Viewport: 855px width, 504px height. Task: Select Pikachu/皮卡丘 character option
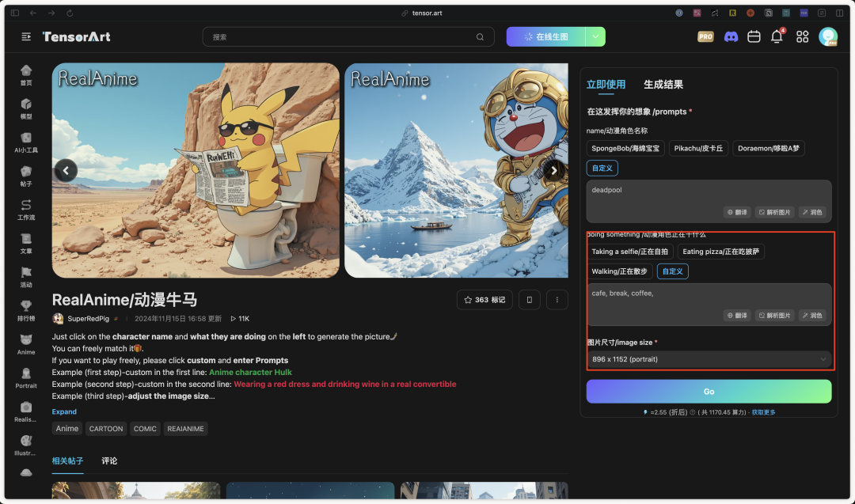[x=698, y=148]
